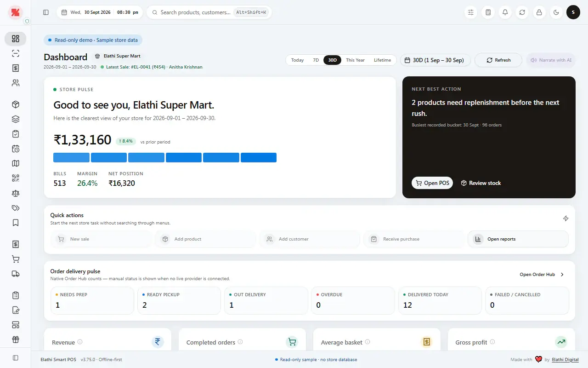588x368 pixels.
Task: Switch to the Lifetime range
Action: click(x=382, y=60)
